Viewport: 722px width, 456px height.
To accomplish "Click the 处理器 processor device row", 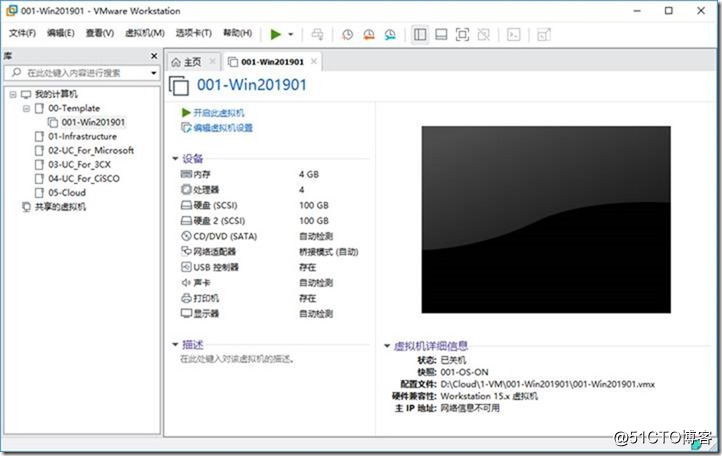I will pos(272,190).
